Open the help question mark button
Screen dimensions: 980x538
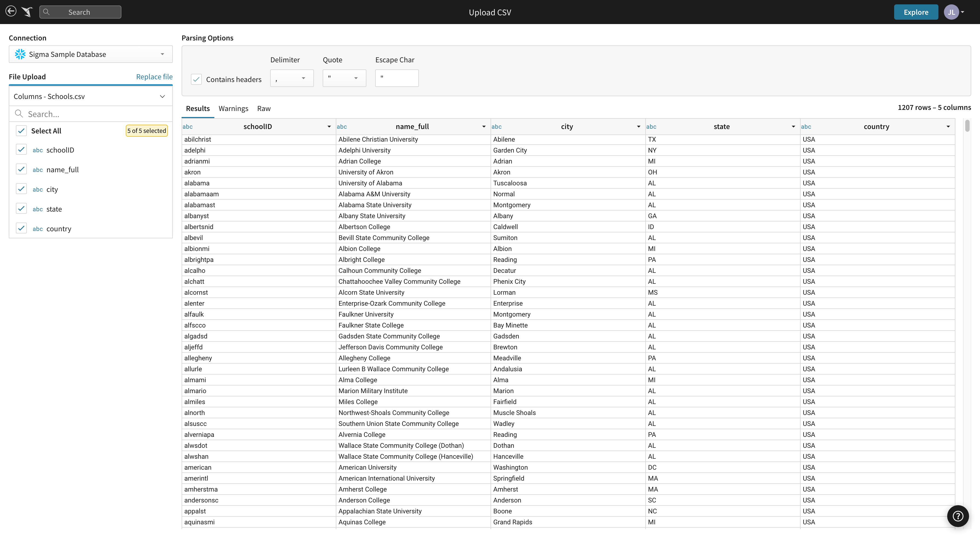(x=958, y=516)
